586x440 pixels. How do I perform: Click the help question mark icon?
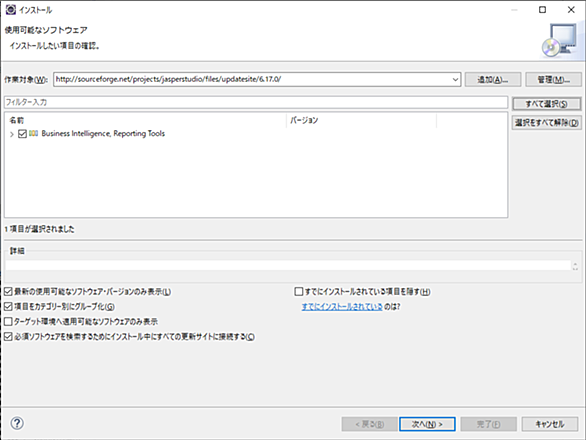(x=17, y=423)
